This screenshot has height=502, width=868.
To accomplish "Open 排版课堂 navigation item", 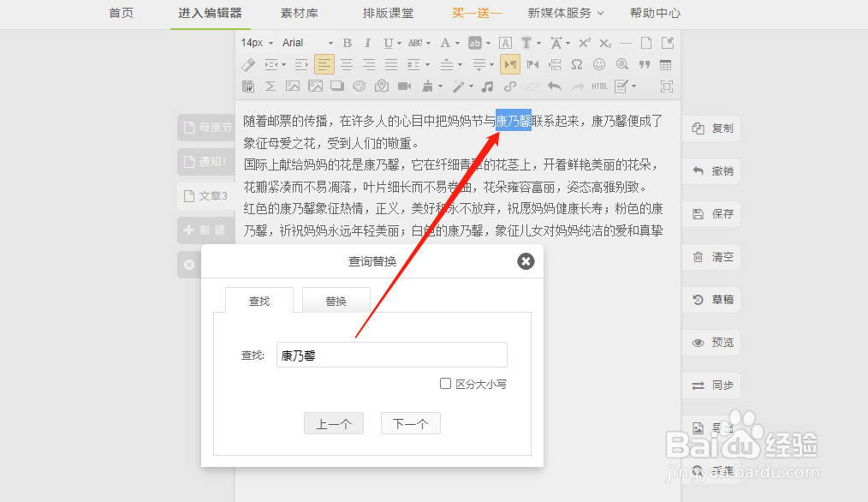I will (388, 13).
